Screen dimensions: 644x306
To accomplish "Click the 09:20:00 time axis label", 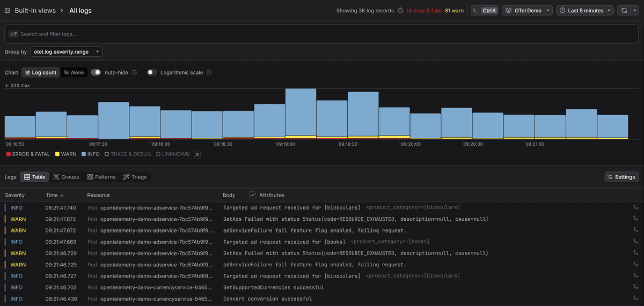I will 411,144.
